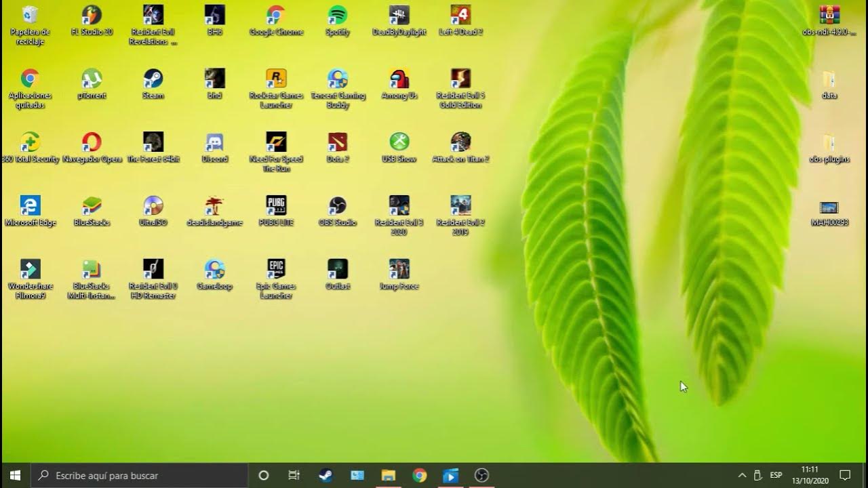The width and height of the screenshot is (868, 488).
Task: Select the Discord desktop shortcut
Action: (215, 148)
